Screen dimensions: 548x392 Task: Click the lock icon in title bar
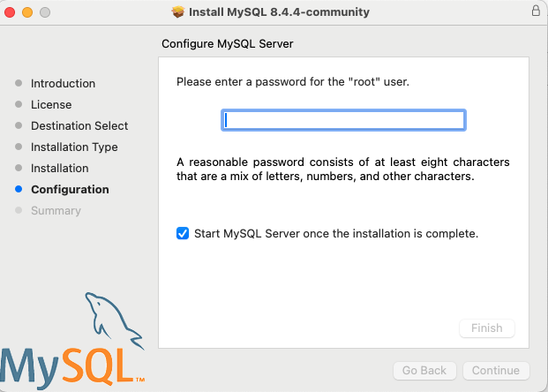pos(536,11)
